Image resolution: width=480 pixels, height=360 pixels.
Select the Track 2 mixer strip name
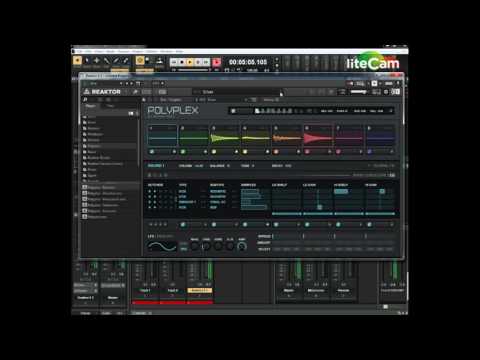[172, 291]
